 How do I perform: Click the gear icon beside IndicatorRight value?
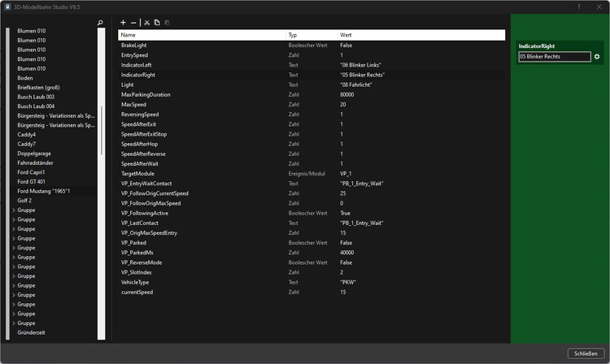click(x=597, y=57)
